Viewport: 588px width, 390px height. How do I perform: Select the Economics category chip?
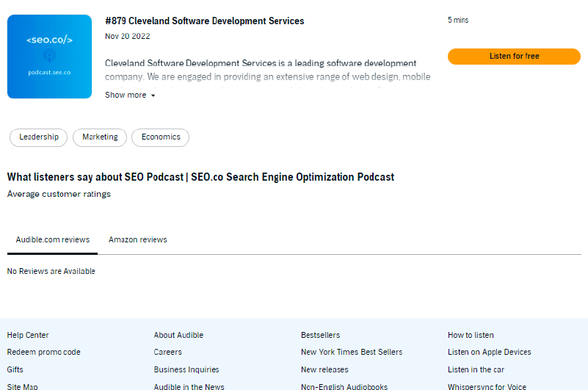pyautogui.click(x=161, y=137)
